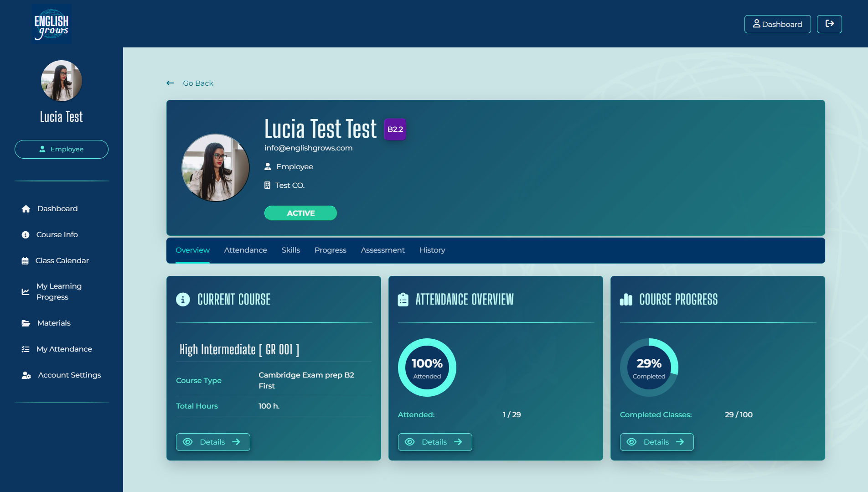Open the History tab
Screen dimensions: 868x492
432,250
